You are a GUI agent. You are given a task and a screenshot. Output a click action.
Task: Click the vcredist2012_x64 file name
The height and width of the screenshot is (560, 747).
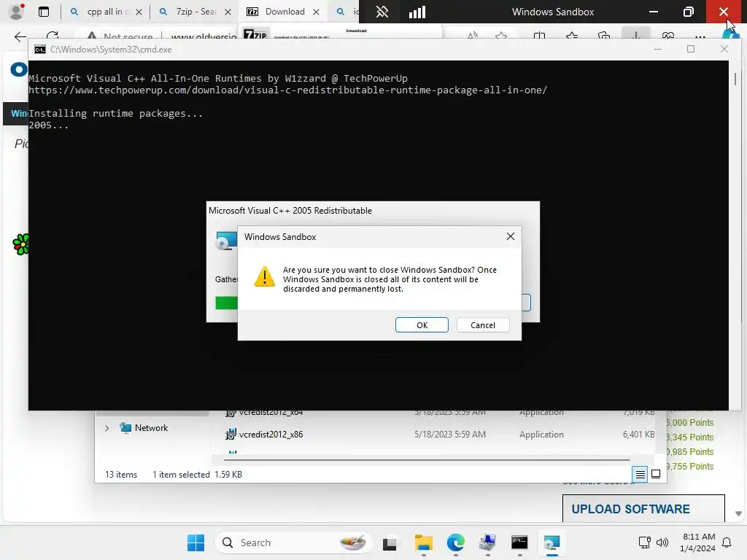coord(271,413)
